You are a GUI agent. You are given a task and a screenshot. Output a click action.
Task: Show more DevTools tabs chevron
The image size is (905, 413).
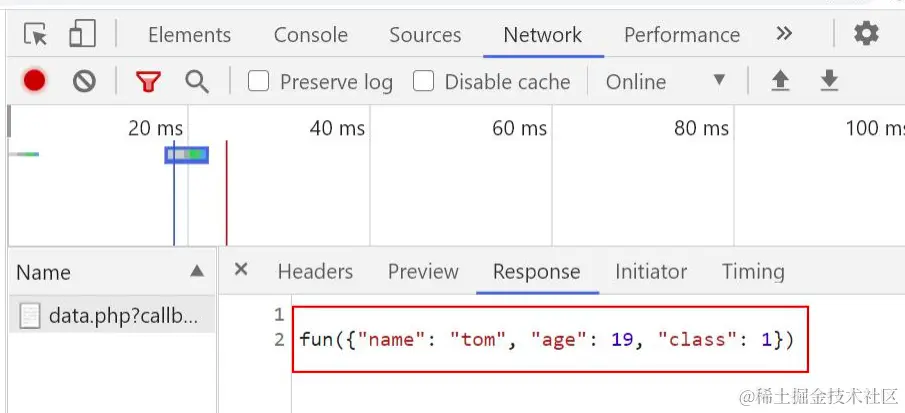(784, 34)
